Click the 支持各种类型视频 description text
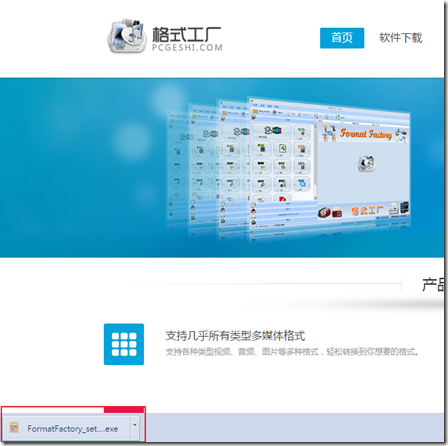 pyautogui.click(x=292, y=352)
